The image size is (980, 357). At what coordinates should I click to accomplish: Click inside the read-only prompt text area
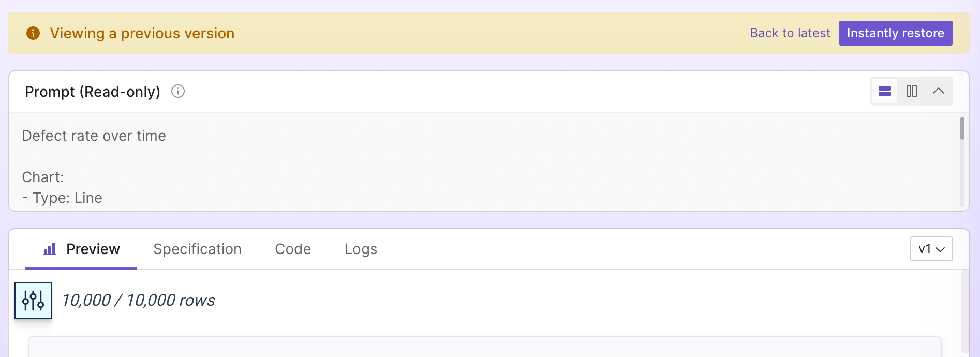point(484,161)
